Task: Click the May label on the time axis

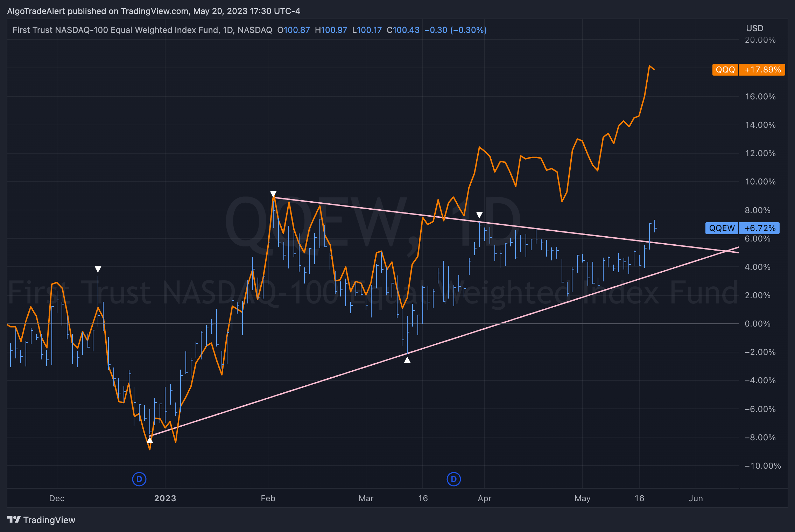Action: (x=583, y=498)
